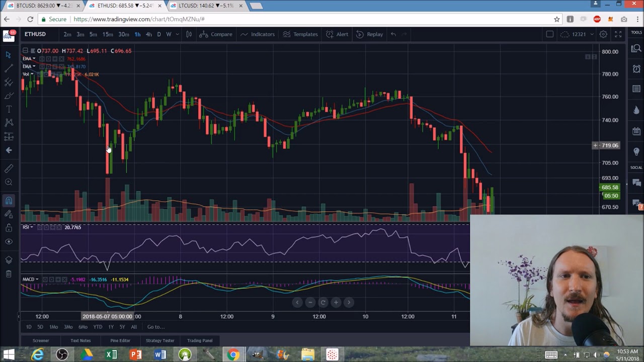Toggle magnet mode in left toolbar
The width and height of the screenshot is (644, 362).
pyautogui.click(x=9, y=201)
